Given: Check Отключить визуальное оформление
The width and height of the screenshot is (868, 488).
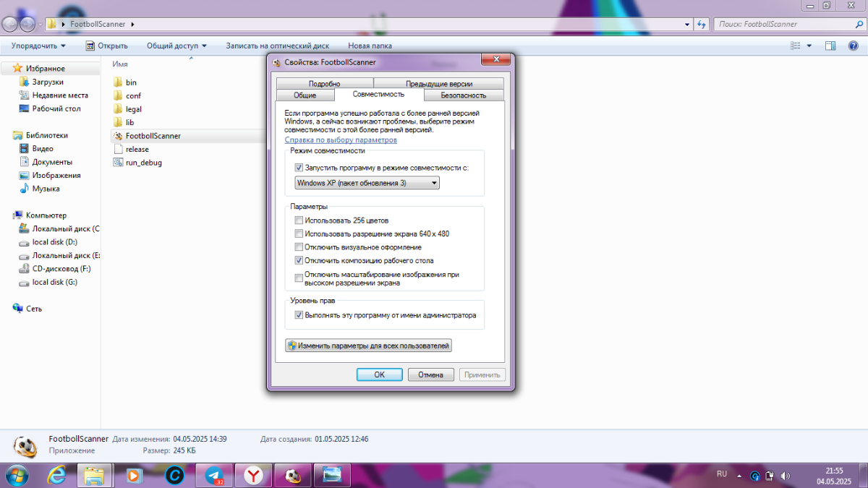Looking at the screenshot, I should click(299, 247).
